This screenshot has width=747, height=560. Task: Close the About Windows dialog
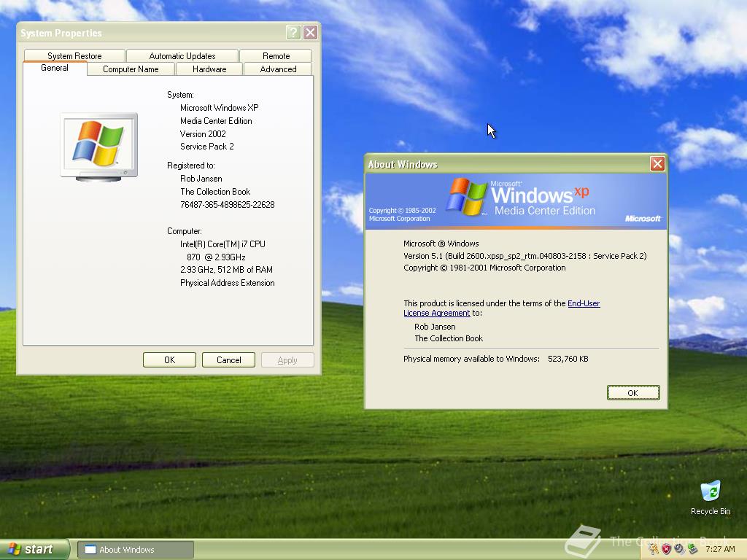[657, 164]
